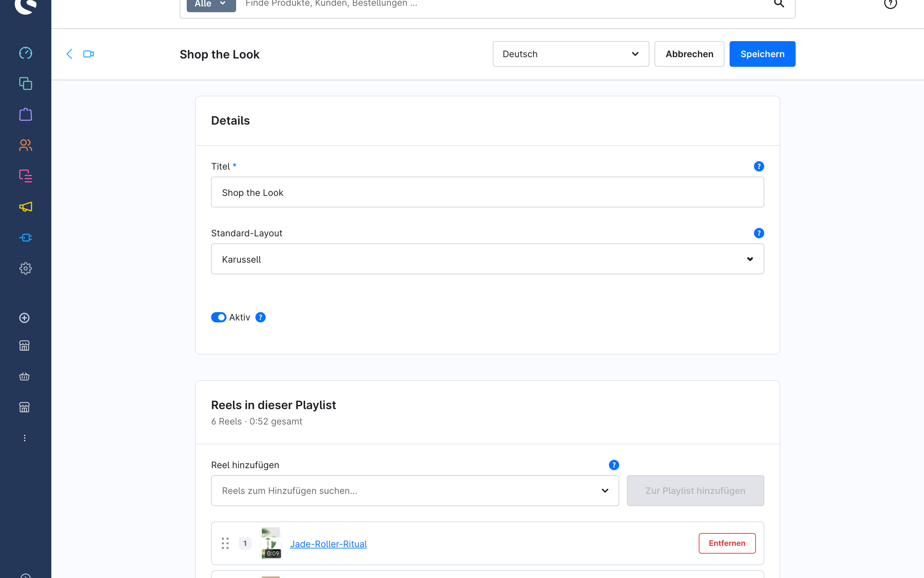
Task: Toggle the Aktiv switch
Action: (x=219, y=317)
